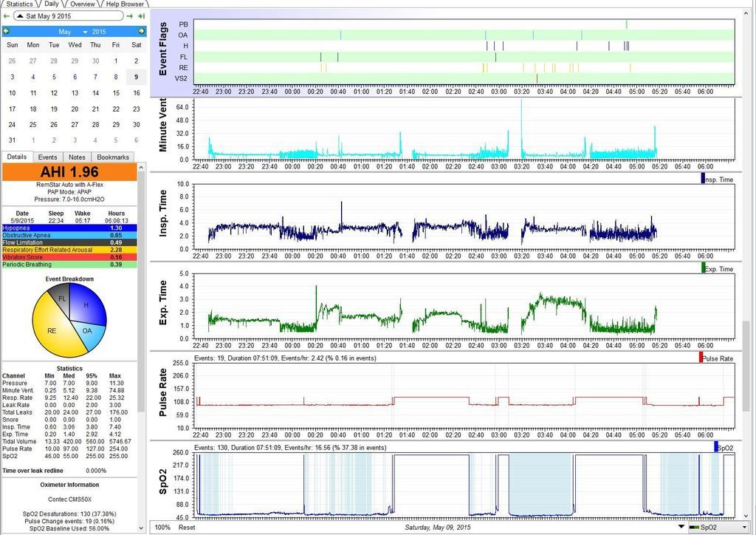Viewport: 756px width, 535px height.
Task: Select the Details tab
Action: click(17, 157)
